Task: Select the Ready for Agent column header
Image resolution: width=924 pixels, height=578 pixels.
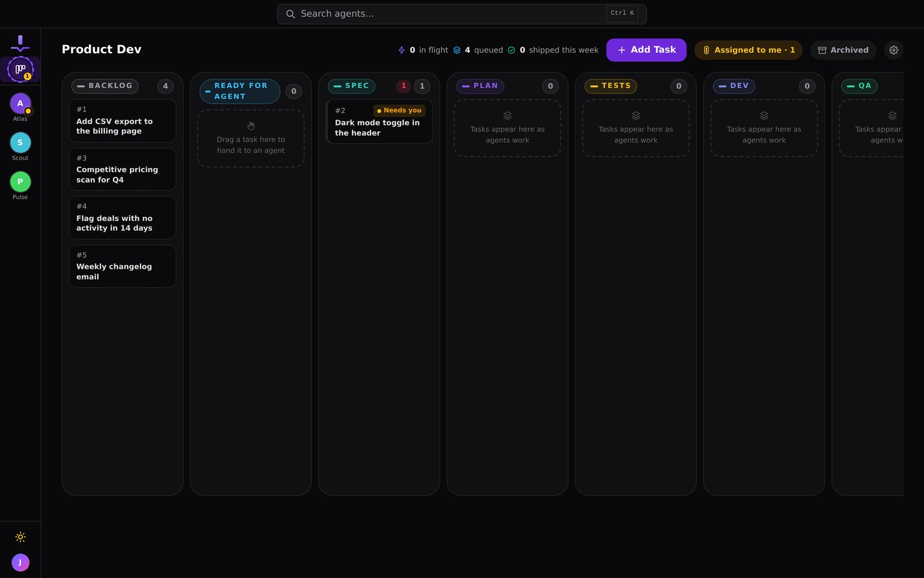Action: coord(240,91)
